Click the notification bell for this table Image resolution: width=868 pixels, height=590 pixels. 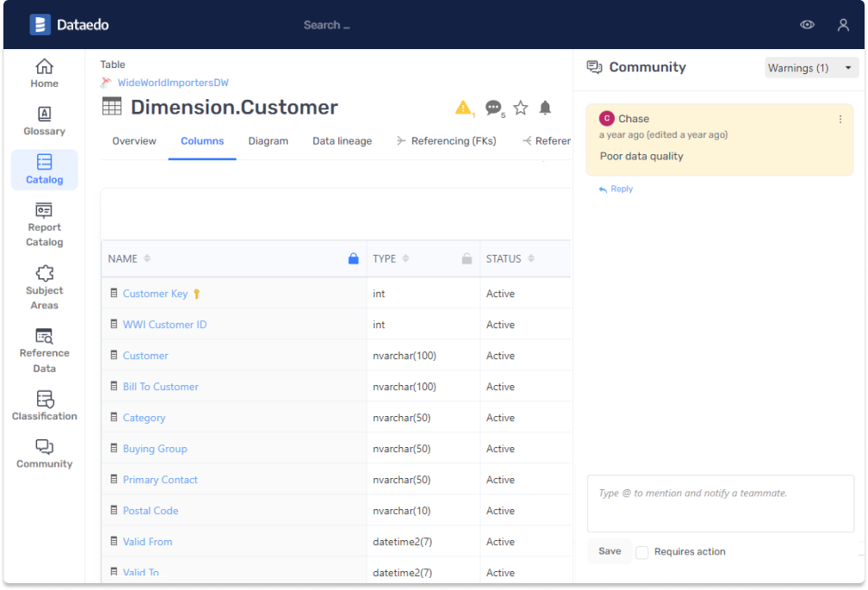[544, 108]
